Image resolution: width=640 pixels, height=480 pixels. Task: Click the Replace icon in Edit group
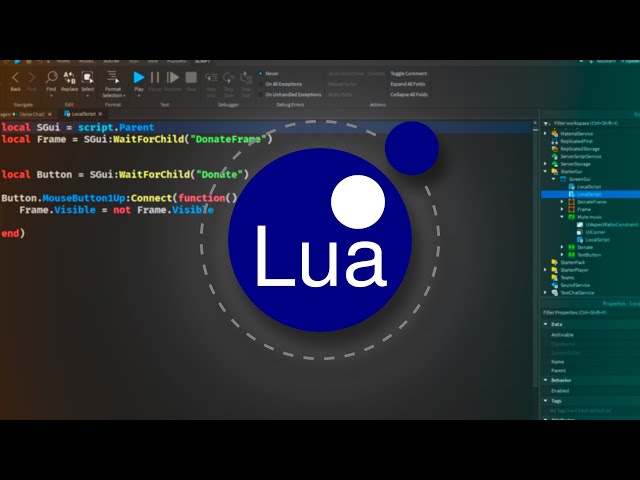69,77
